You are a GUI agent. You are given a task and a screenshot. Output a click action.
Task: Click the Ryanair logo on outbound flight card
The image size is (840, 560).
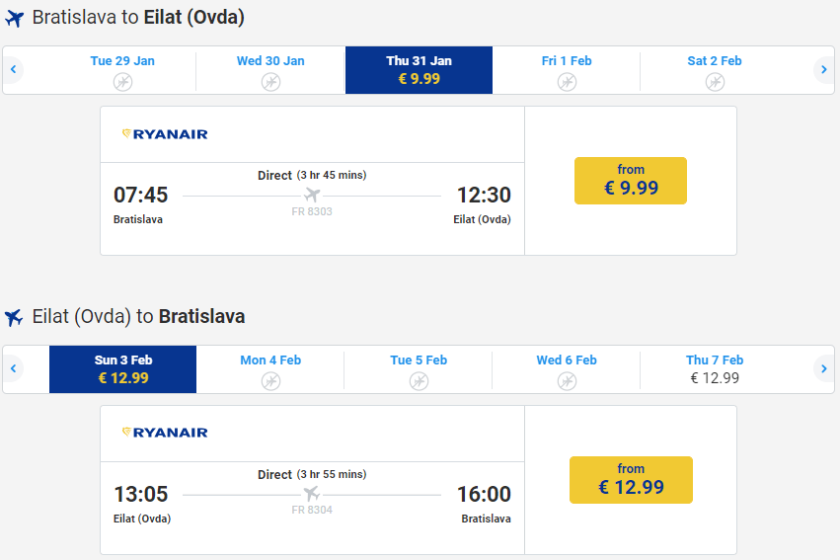[165, 134]
